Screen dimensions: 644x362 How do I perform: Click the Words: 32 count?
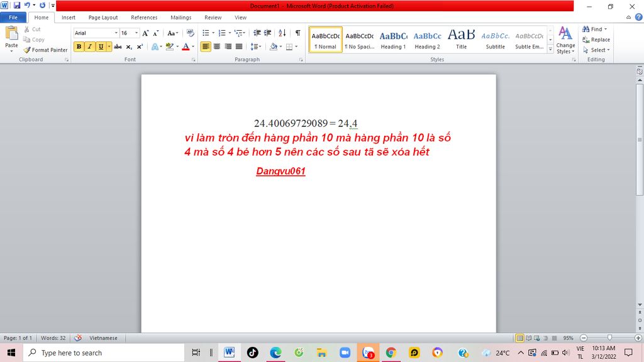[53, 337]
